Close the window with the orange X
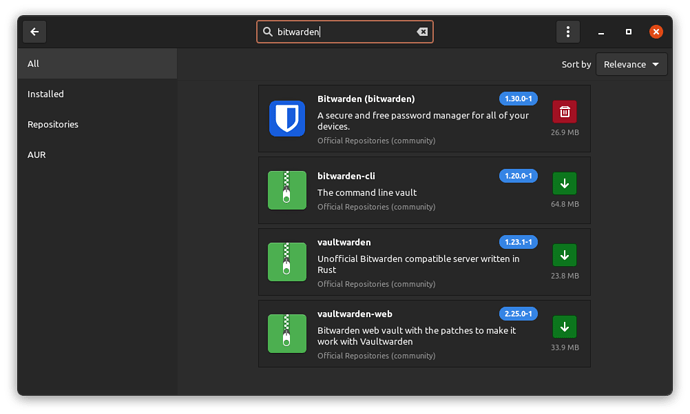The width and height of the screenshot is (690, 414). [x=656, y=32]
